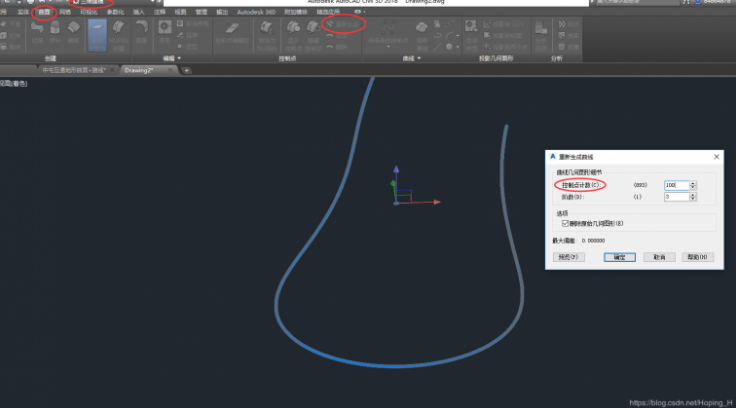This screenshot has height=408, width=736.
Task: Click the control vertex count input (100)
Action: pyautogui.click(x=676, y=185)
